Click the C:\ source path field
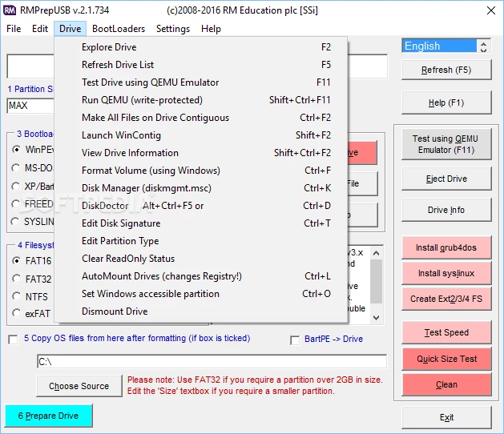504x434 pixels. point(212,362)
